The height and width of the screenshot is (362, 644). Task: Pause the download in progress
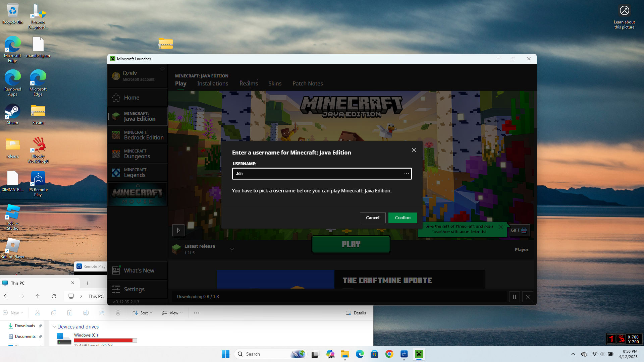click(515, 297)
